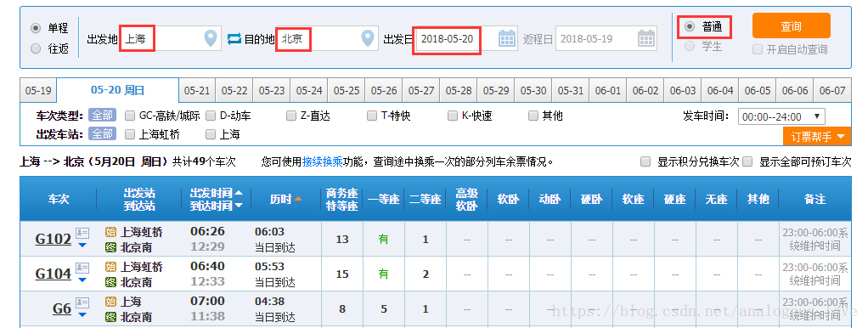Click the 出发日 date field 2018-05-20
868x328 pixels.
[466, 38]
